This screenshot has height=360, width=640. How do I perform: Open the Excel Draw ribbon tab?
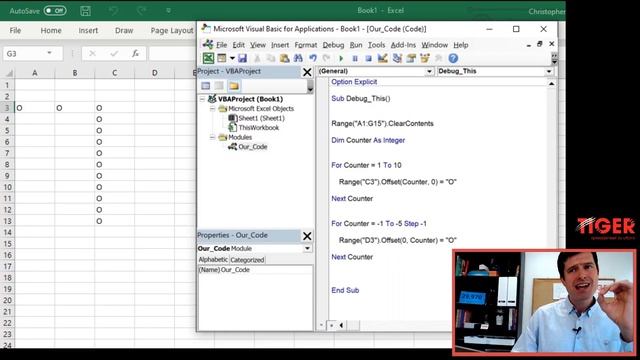(x=124, y=31)
